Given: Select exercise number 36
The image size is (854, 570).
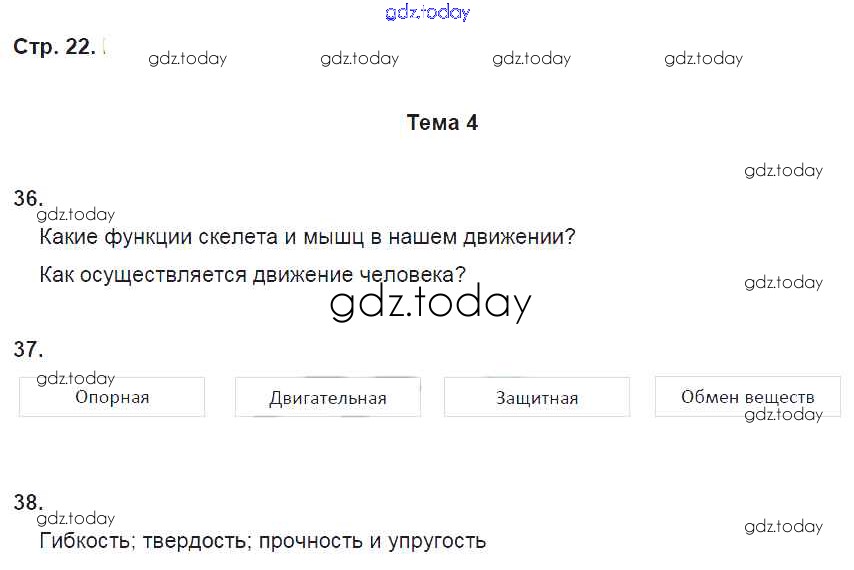Looking at the screenshot, I should point(28,198).
